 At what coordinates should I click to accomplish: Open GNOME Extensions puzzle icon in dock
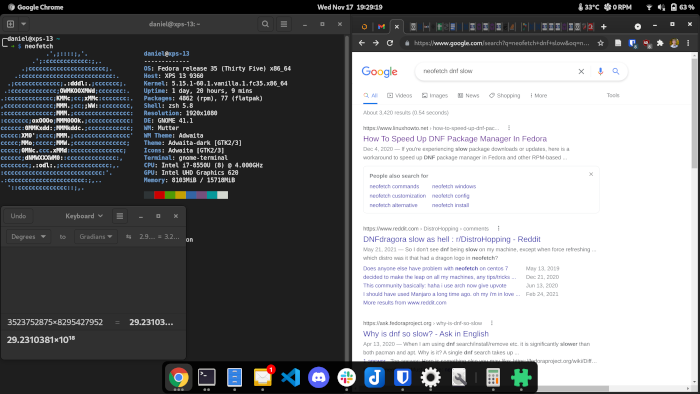(521, 377)
